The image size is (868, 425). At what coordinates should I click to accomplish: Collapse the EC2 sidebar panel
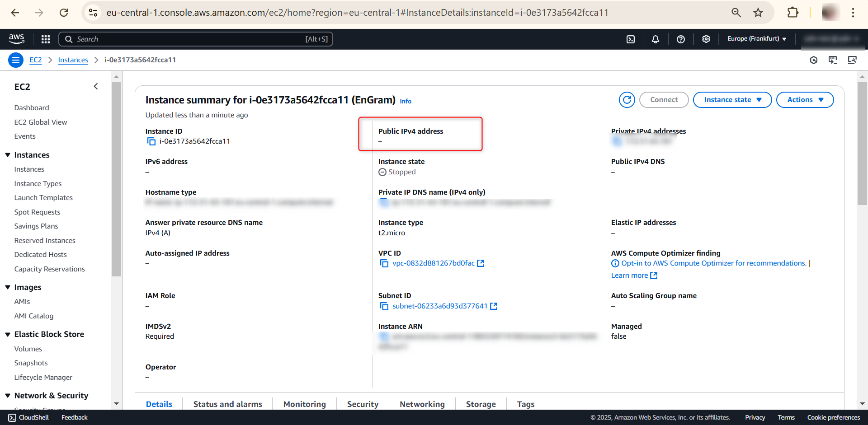pos(95,86)
